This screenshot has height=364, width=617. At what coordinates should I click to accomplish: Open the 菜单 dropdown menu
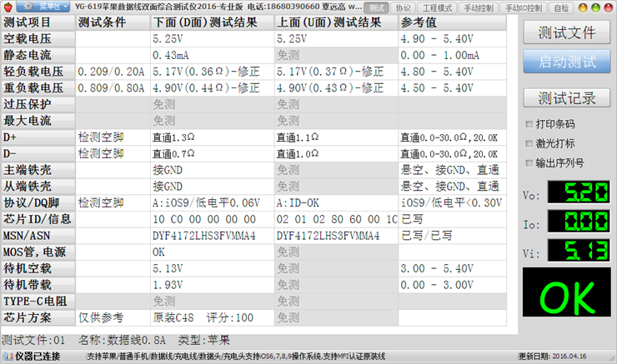[43, 7]
